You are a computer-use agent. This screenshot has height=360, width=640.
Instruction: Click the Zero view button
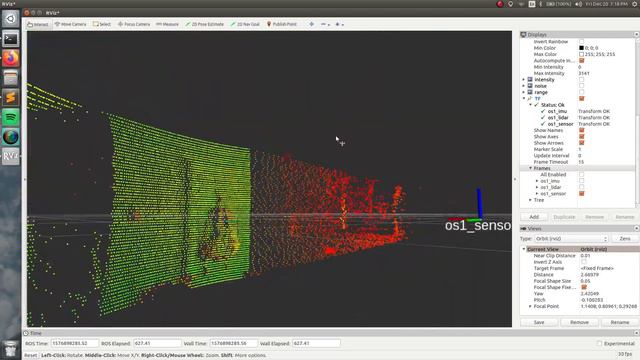624,238
